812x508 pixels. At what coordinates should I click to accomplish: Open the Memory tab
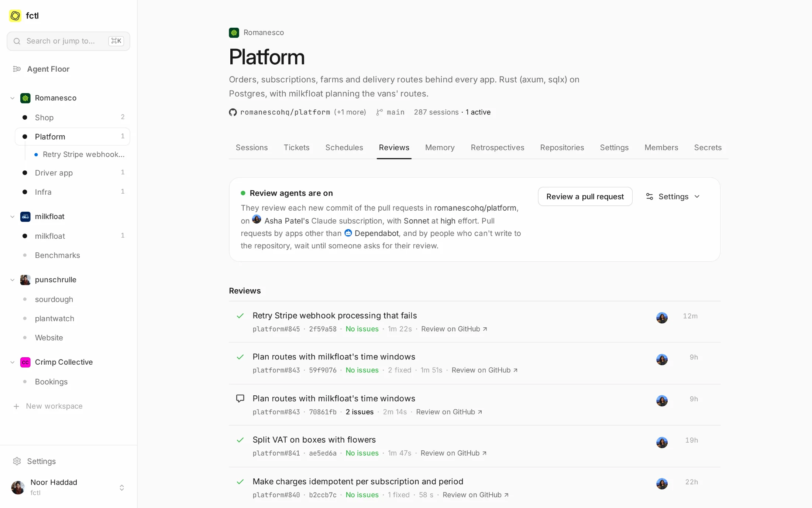(440, 147)
